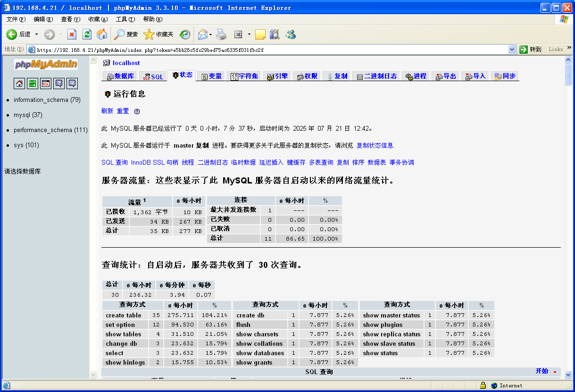Open the 帮助(H) menu
This screenshot has width=575, height=392.
[153, 19]
